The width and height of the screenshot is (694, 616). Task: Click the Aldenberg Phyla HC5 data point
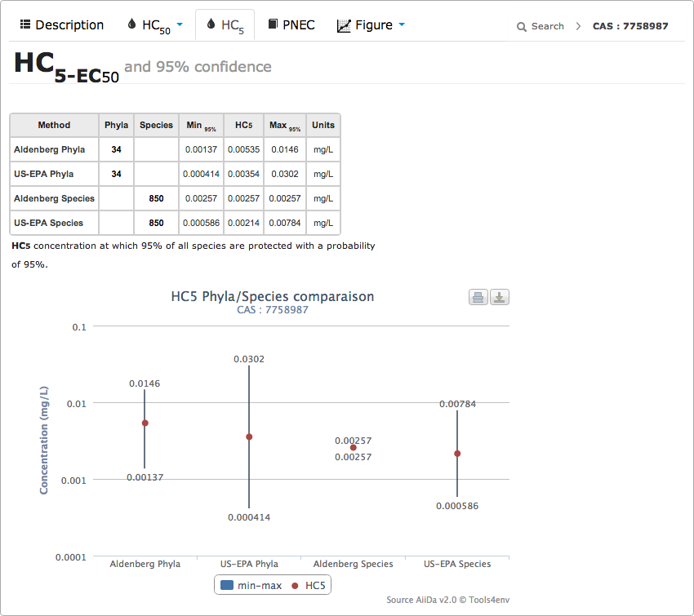coord(145,423)
